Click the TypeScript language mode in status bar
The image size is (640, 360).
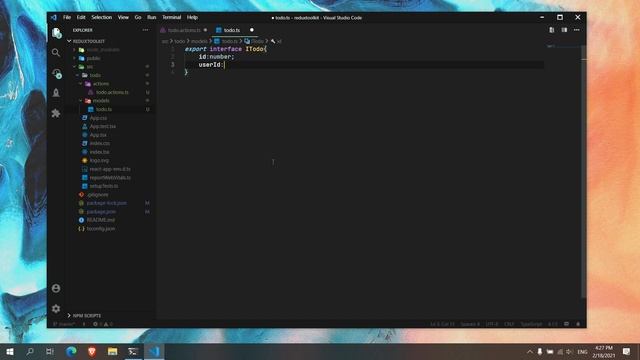pos(531,324)
